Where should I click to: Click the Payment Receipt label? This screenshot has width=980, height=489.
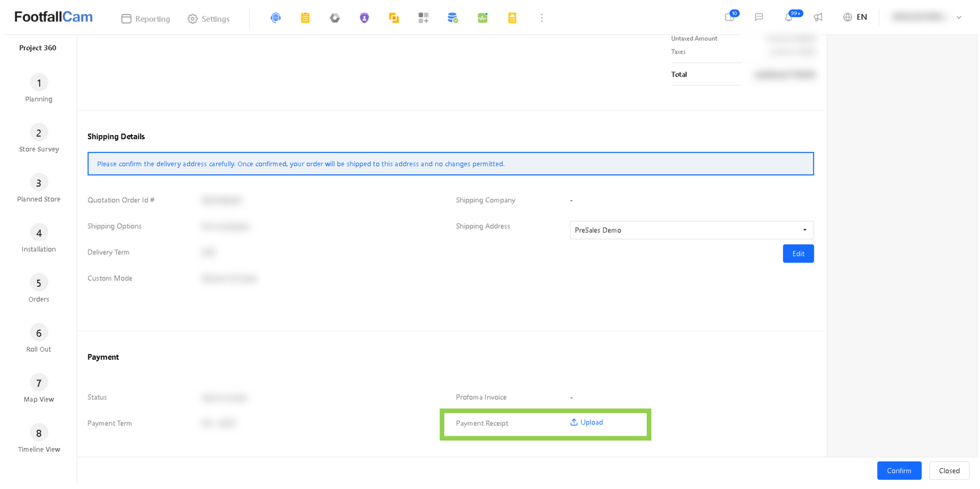(482, 424)
